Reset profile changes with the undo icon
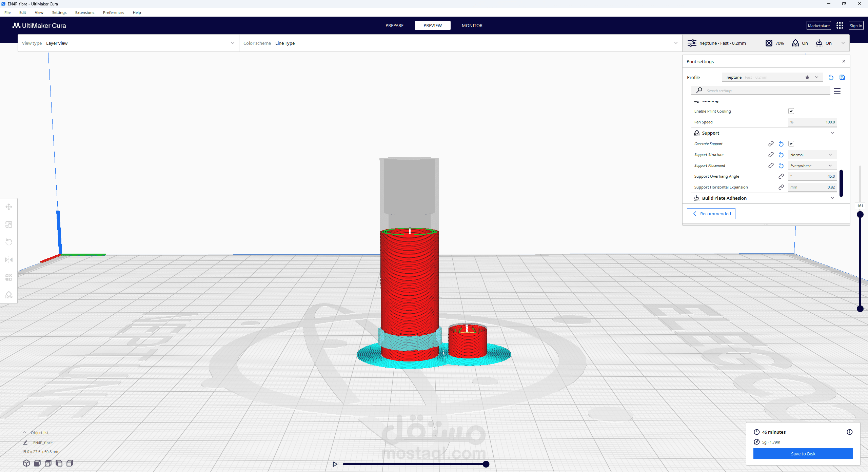 [x=831, y=77]
